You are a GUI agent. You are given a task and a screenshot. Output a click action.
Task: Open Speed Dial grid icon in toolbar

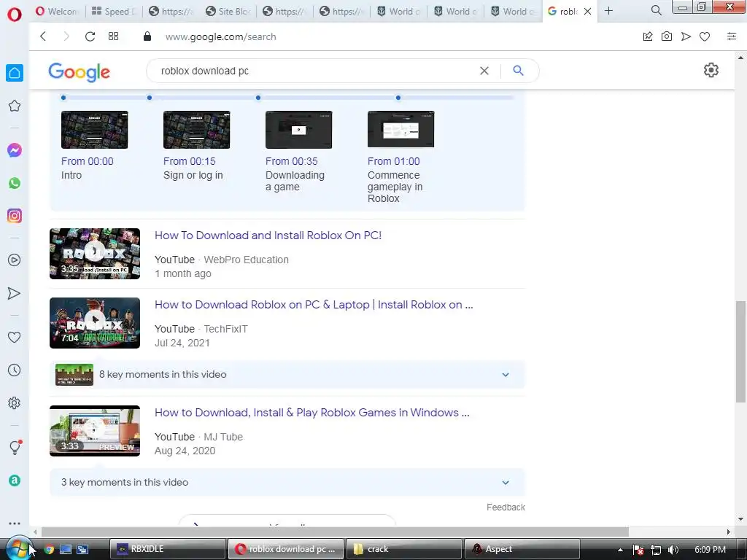(113, 36)
